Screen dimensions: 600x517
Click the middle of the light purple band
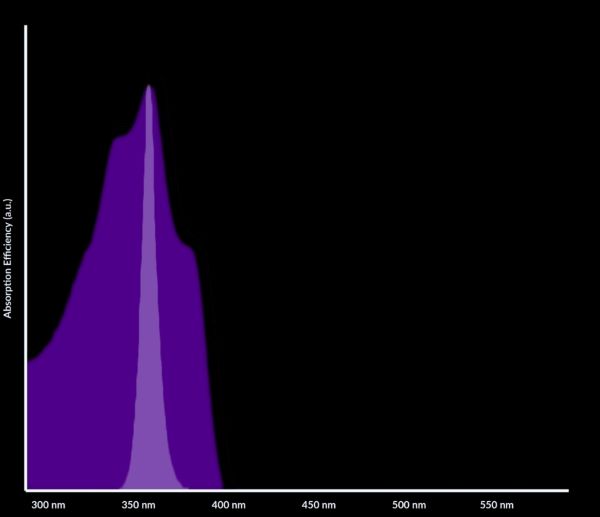point(150,300)
